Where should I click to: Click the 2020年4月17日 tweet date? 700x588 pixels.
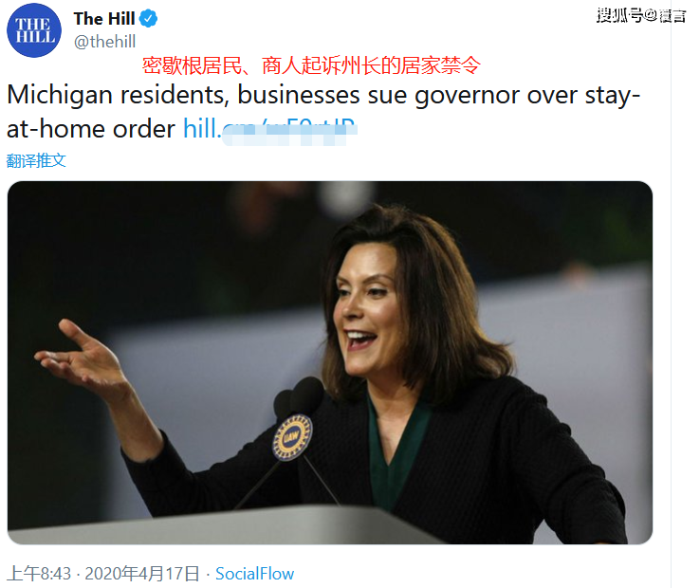(142, 574)
